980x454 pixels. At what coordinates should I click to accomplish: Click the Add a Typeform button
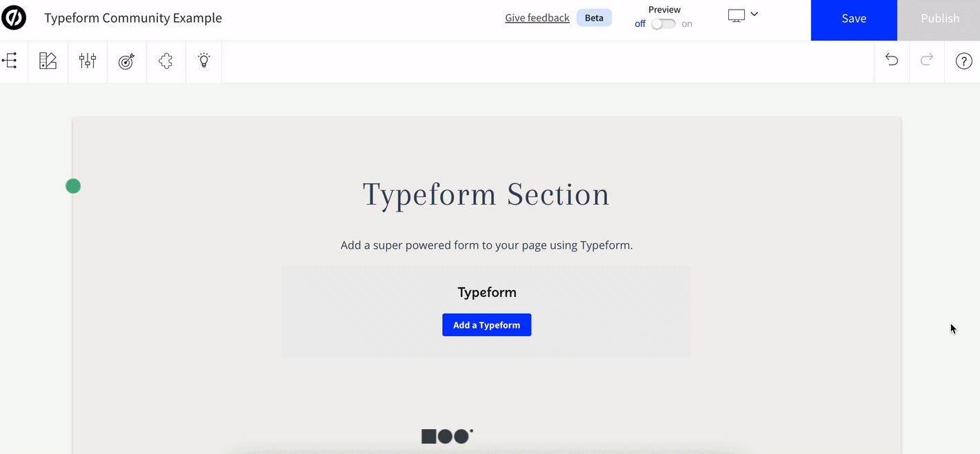point(487,325)
